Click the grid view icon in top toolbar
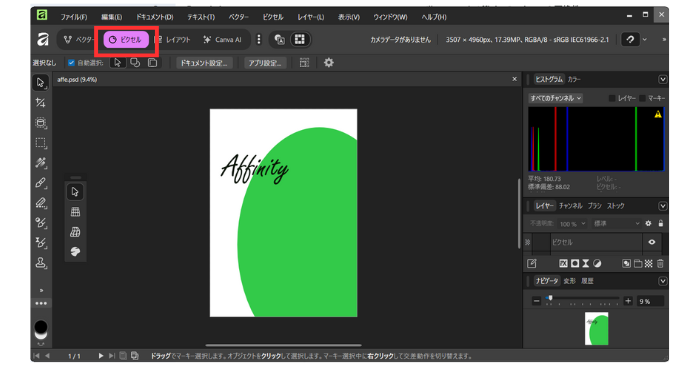Viewport: 698px width, 365px height. point(300,40)
